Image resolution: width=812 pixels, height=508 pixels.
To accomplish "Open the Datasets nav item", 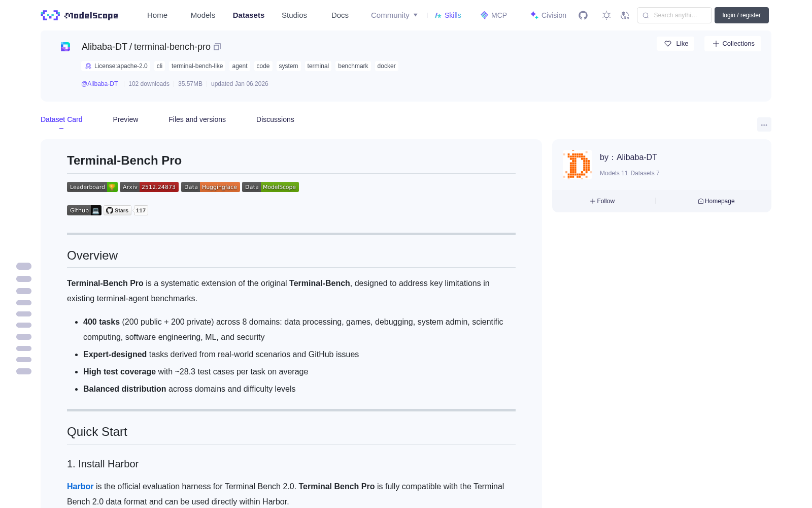I will (249, 15).
